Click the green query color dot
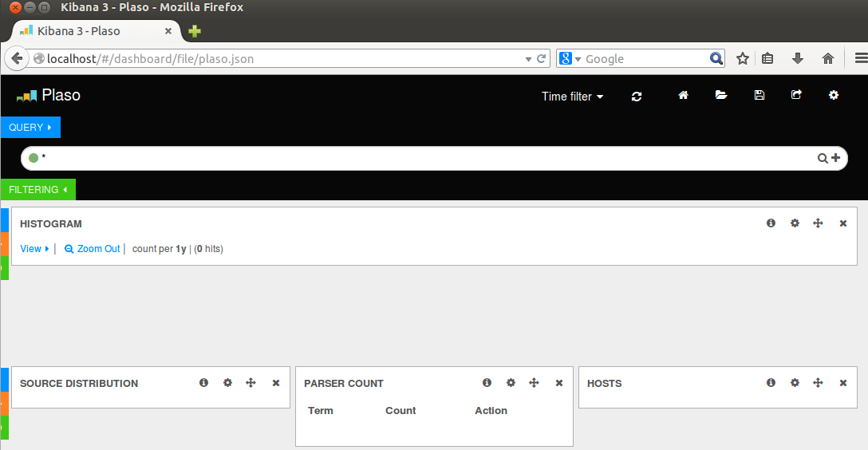 point(34,158)
